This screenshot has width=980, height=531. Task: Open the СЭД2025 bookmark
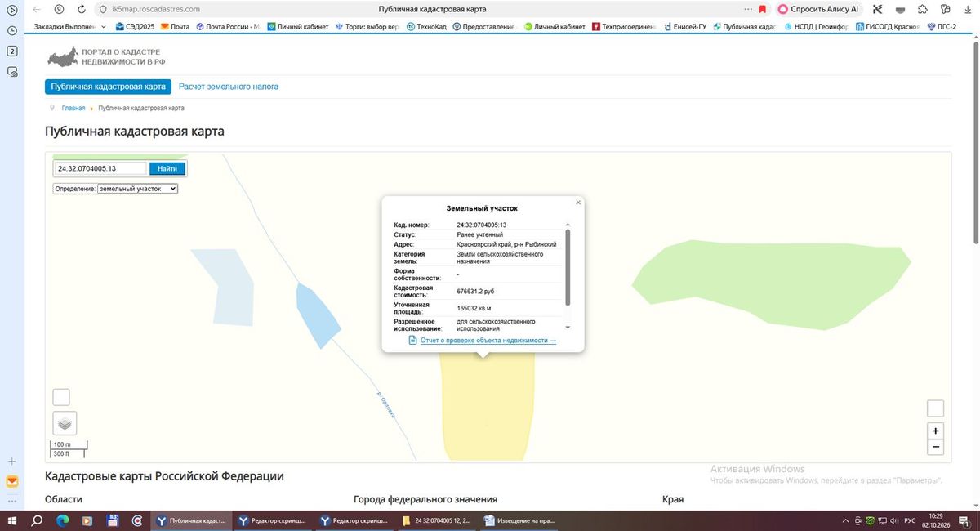135,26
